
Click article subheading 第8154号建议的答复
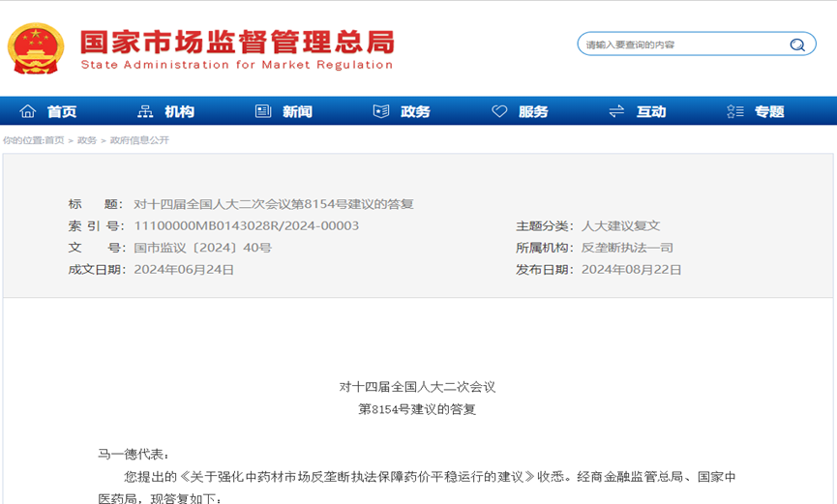(x=417, y=409)
